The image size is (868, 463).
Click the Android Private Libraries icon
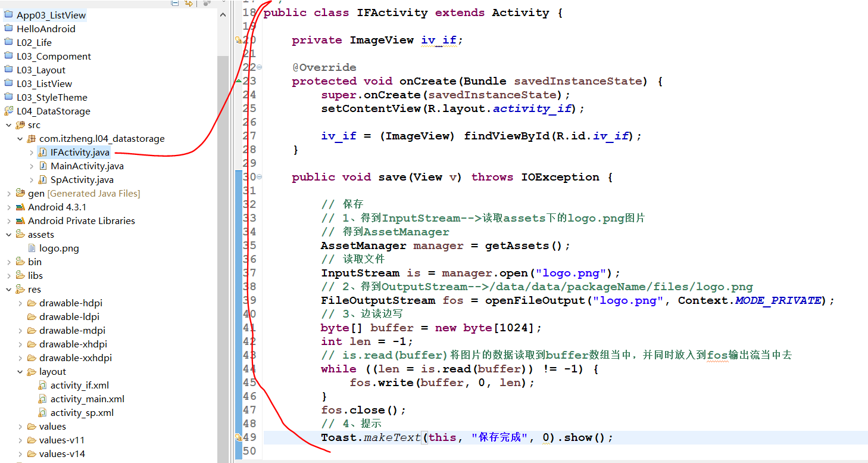20,220
